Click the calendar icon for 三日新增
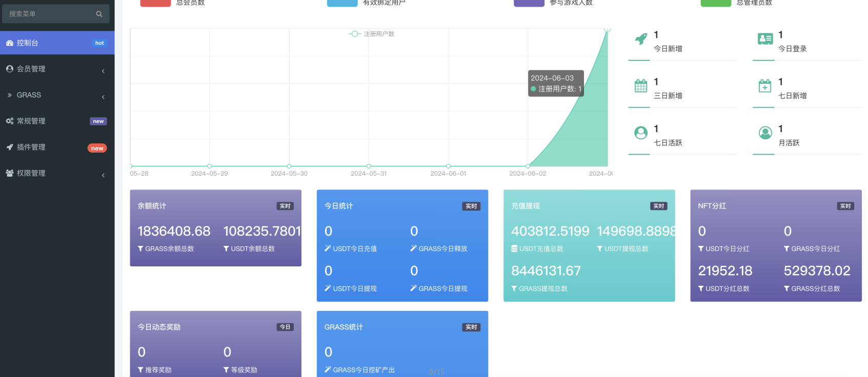This screenshot has height=377, width=868. point(641,86)
